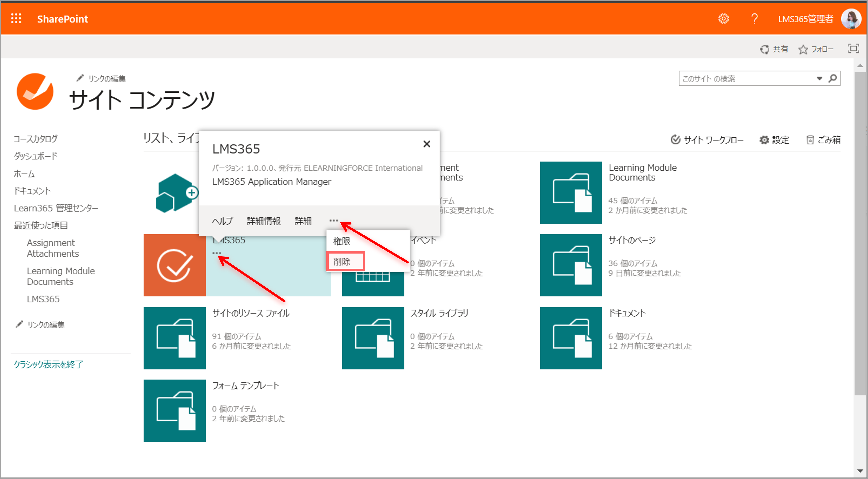This screenshot has width=868, height=479.
Task: Click the ドキュメント library tile icon
Action: tap(571, 338)
